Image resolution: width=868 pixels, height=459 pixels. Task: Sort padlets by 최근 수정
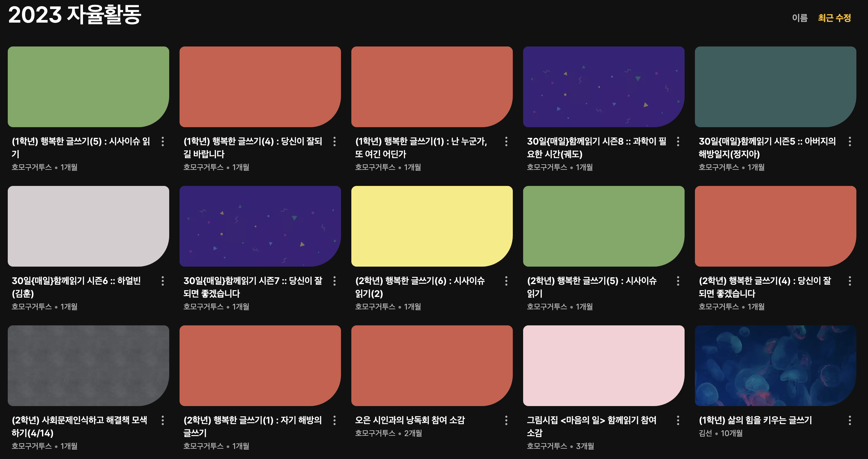834,18
